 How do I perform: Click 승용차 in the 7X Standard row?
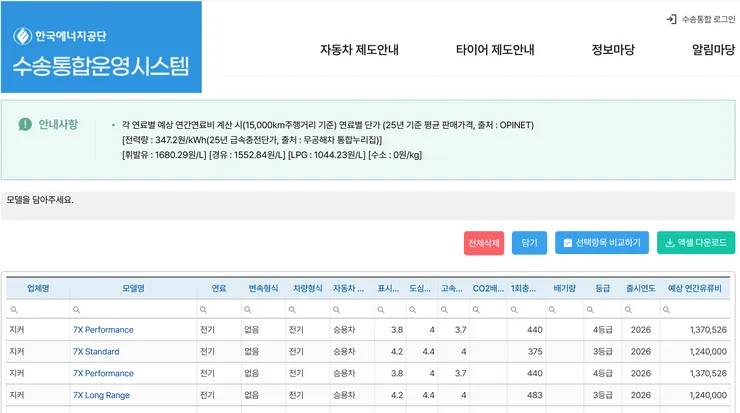[x=344, y=352]
